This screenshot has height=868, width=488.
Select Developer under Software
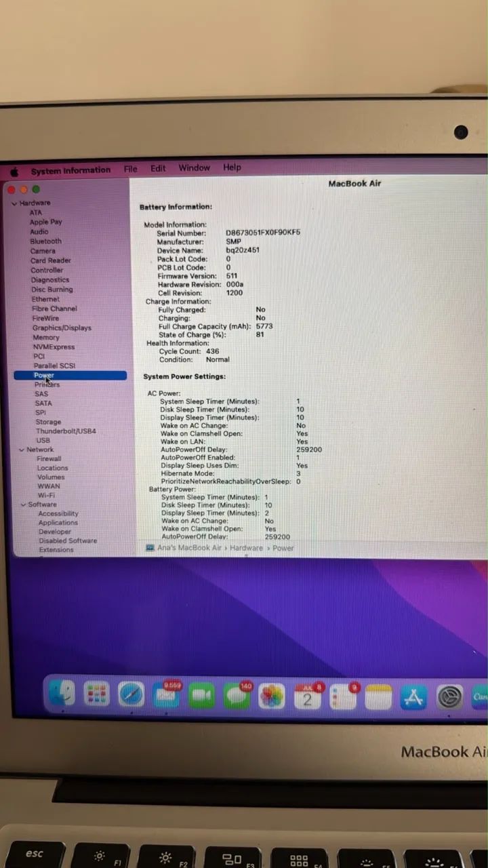pos(55,532)
